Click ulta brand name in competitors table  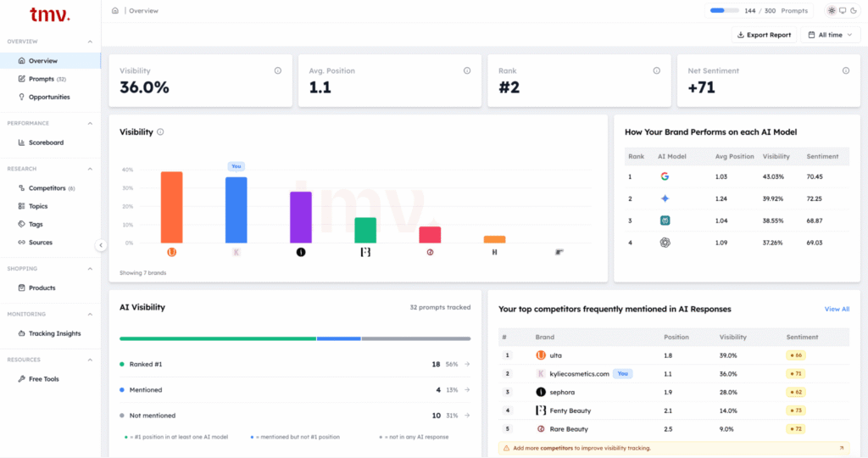555,355
